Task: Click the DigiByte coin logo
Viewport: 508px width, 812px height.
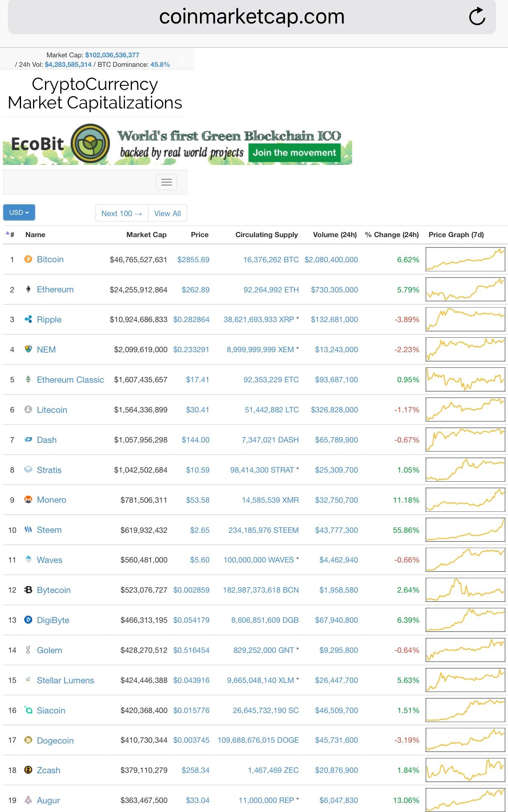Action: pos(28,620)
